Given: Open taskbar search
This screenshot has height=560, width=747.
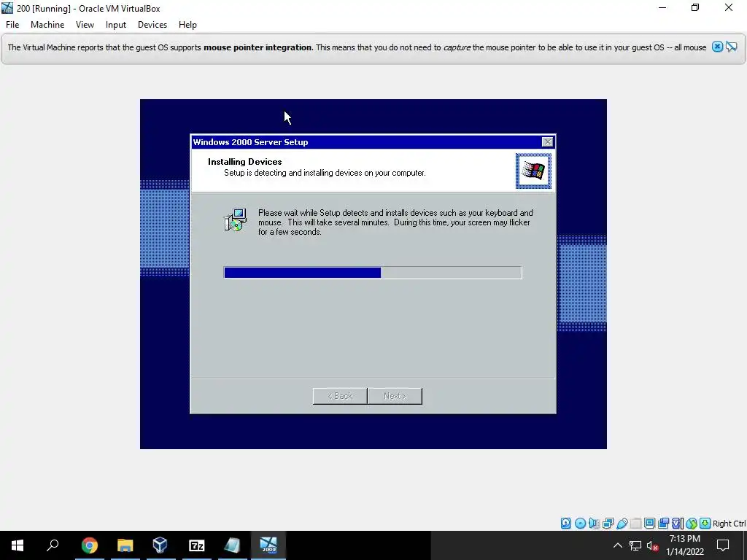Looking at the screenshot, I should [53, 545].
